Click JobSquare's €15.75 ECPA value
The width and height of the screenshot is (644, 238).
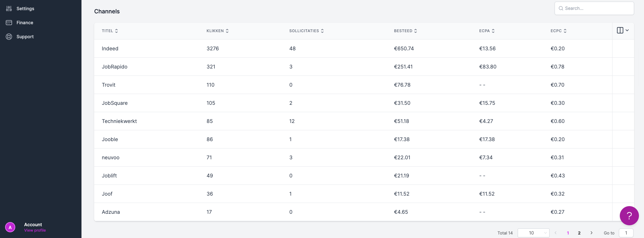(487, 103)
